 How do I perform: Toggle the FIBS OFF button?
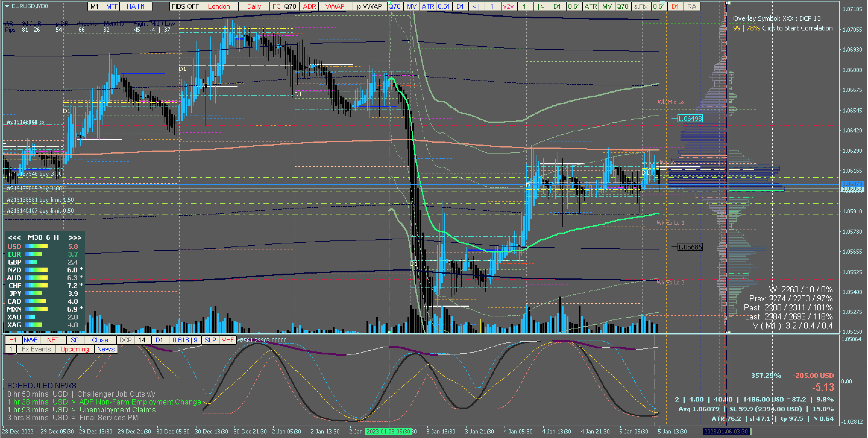click(185, 6)
